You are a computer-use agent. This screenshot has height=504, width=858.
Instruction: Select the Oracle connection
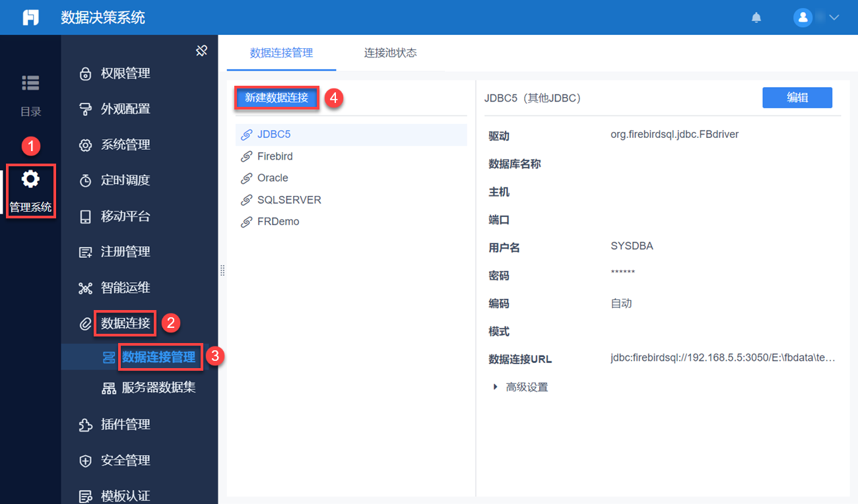[351, 178]
